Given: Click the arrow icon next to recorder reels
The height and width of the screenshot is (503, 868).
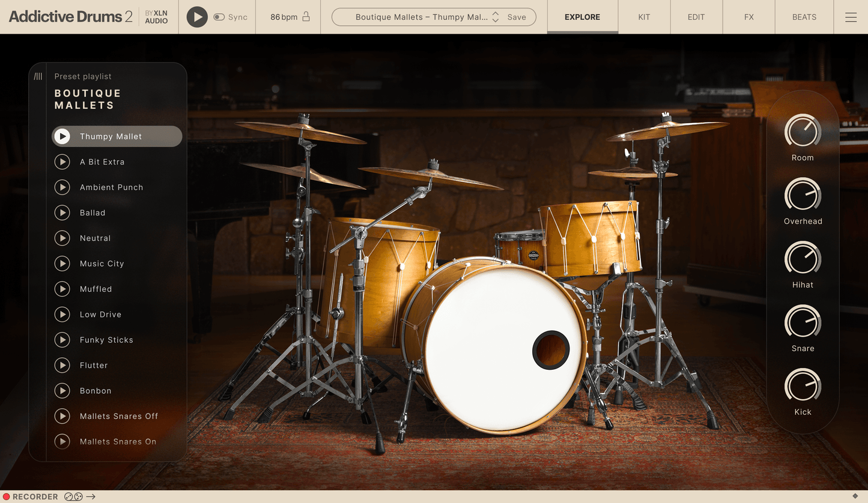Looking at the screenshot, I should (x=91, y=496).
